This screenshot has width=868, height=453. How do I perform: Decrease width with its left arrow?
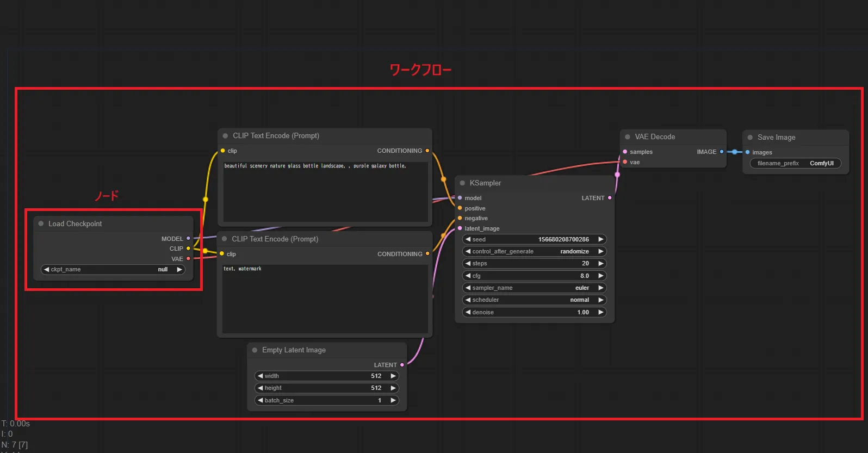(x=260, y=376)
